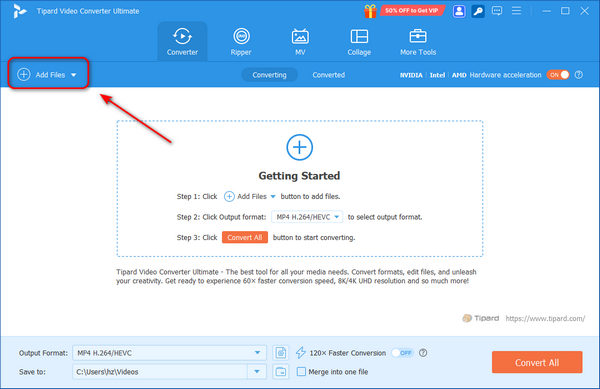This screenshot has width=600, height=389.
Task: Expand the Output Format dropdown arrow
Action: [258, 353]
